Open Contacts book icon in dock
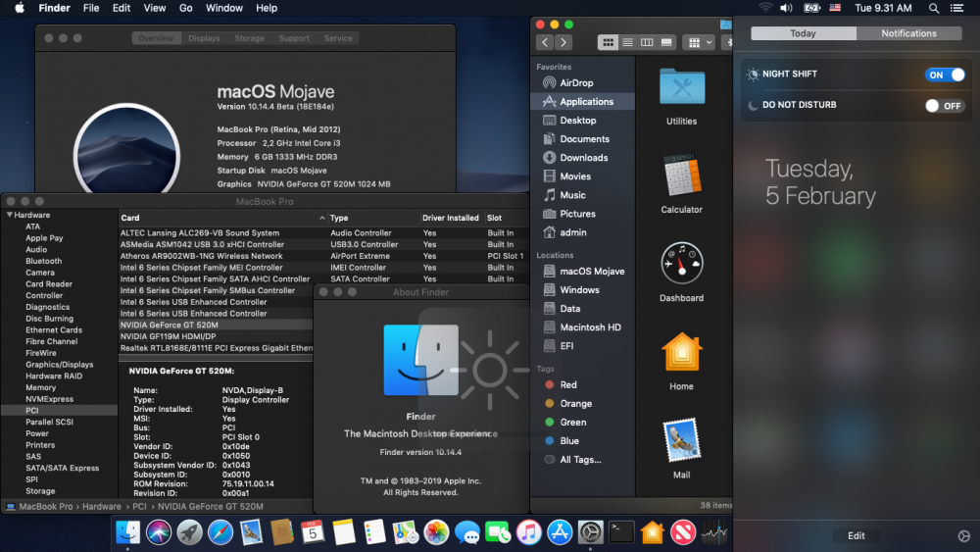Screen dimensions: 980x552 (x=282, y=532)
